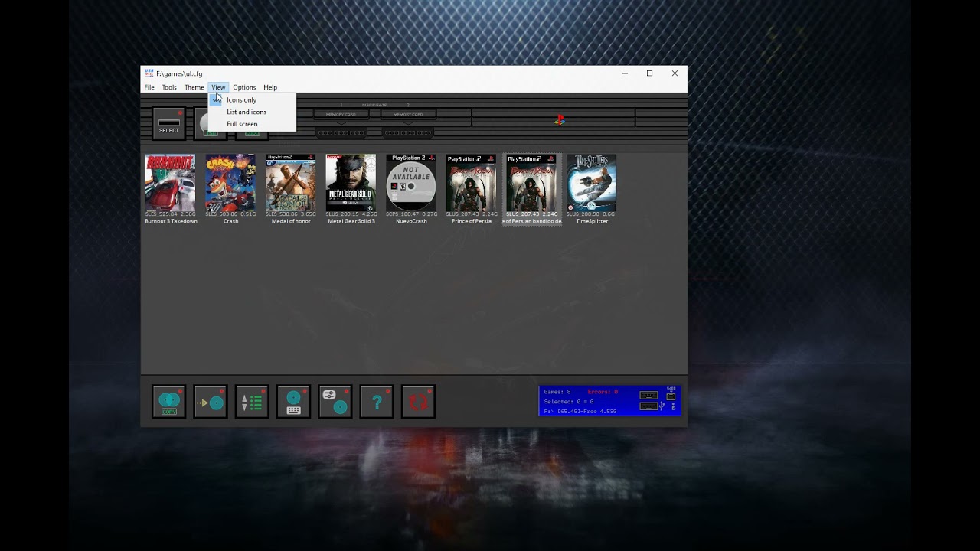Click the PlayStation logo on the console

[x=560, y=119]
